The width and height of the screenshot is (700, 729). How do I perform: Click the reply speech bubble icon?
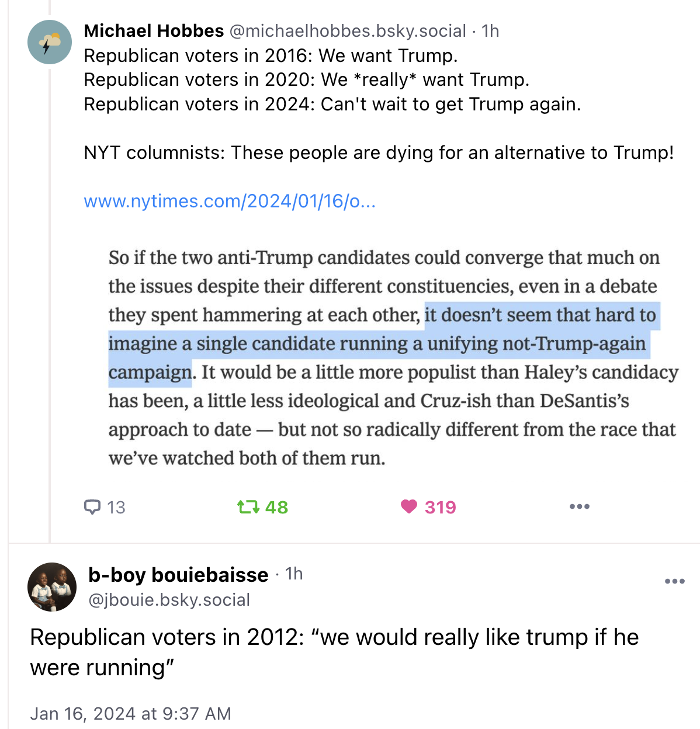pos(92,507)
